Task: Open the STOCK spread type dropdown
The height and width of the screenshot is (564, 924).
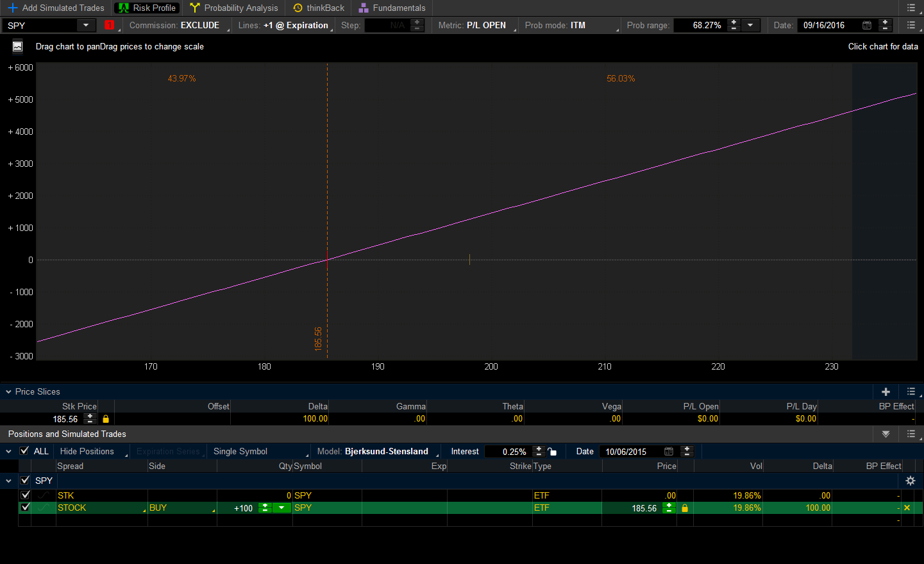Action: [101, 508]
